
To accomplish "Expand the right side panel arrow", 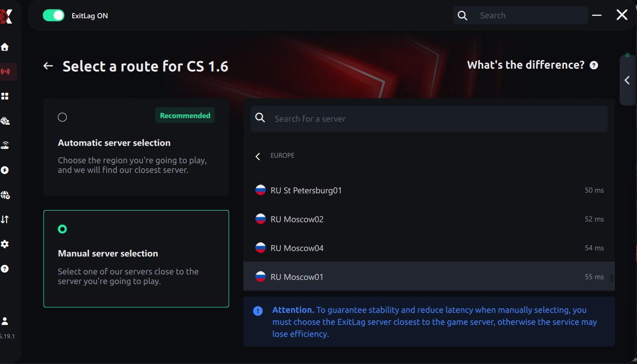I will 627,80.
